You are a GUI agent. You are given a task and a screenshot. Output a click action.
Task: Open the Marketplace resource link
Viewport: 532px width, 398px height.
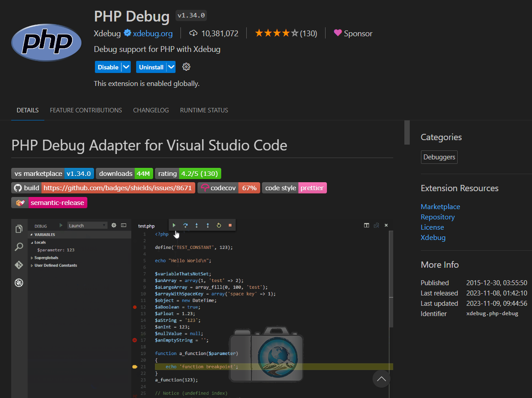point(440,207)
